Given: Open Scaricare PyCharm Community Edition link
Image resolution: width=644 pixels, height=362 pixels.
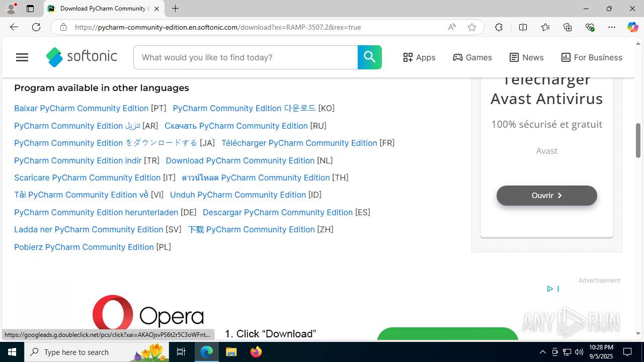Looking at the screenshot, I should (x=88, y=177).
